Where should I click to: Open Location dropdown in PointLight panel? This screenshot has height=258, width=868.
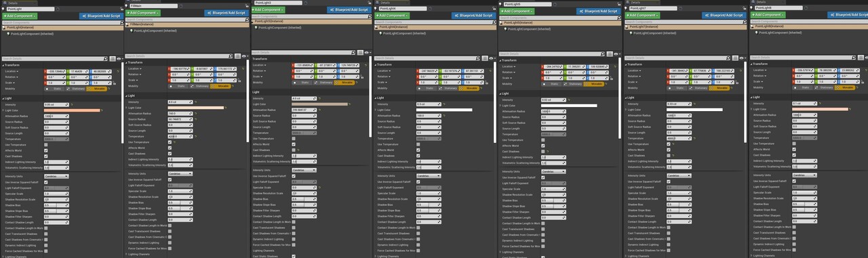pyautogui.click(x=12, y=71)
